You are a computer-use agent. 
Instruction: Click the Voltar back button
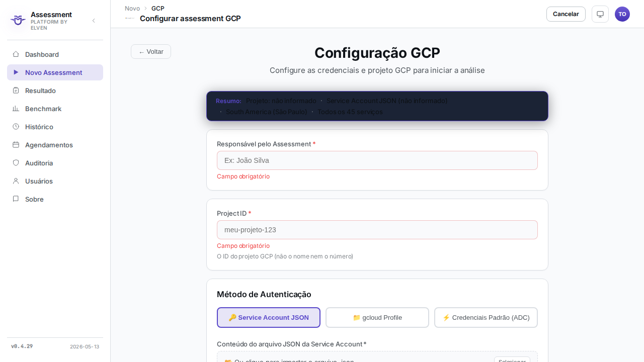click(151, 52)
